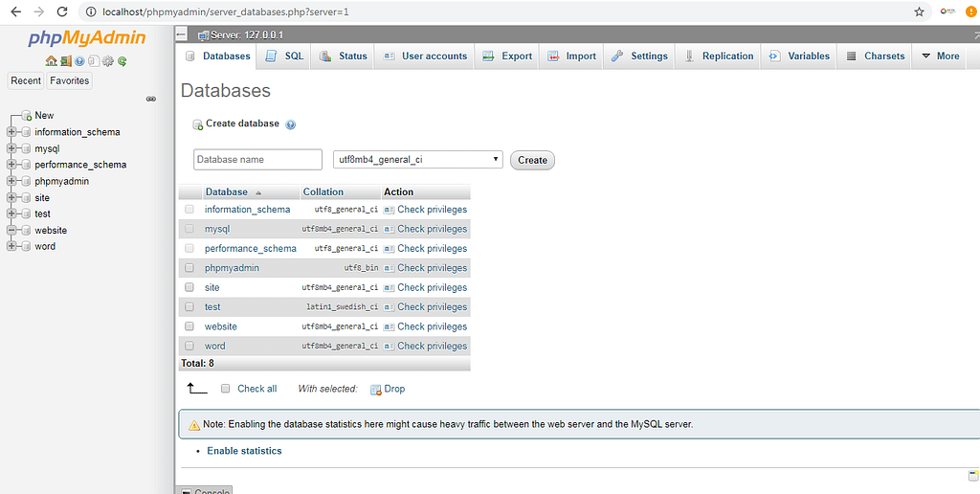Click the bookmark star in the address bar
This screenshot has width=980, height=494.
click(919, 11)
